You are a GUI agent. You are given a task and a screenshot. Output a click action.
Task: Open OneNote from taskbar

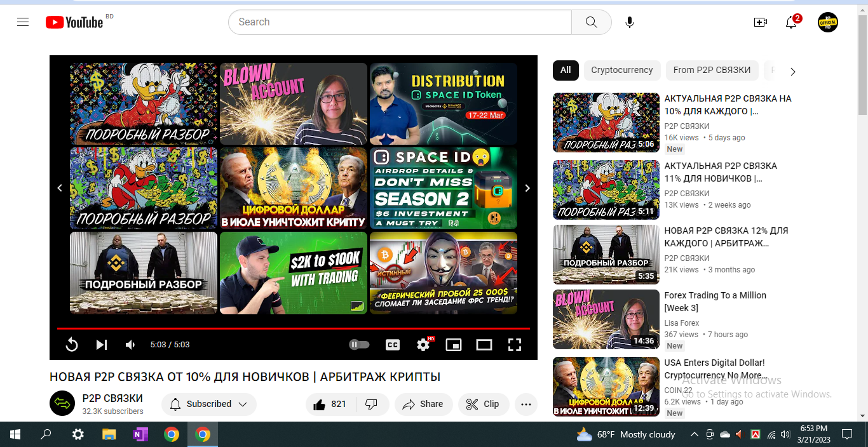click(140, 435)
